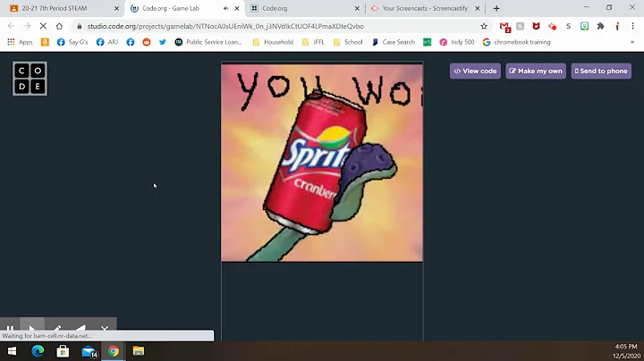
Task: Close the Screencastify recording toolbar
Action: click(x=105, y=328)
